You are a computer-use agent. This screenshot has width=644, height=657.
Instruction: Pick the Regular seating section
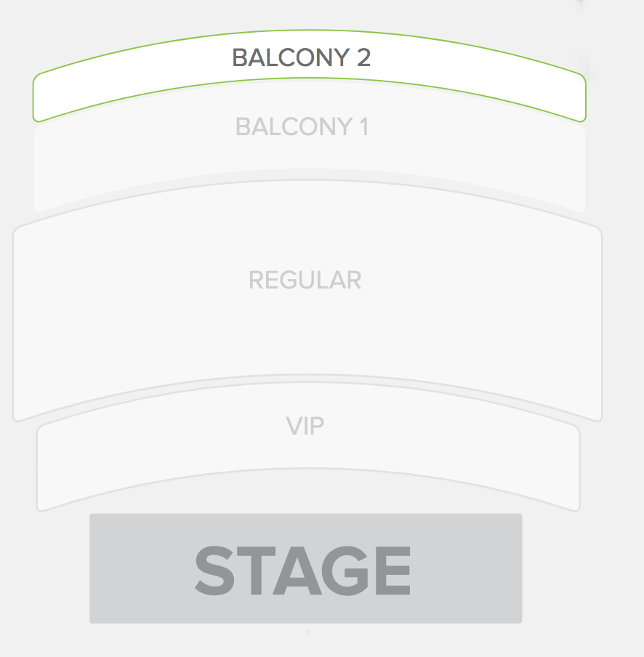[x=305, y=334]
